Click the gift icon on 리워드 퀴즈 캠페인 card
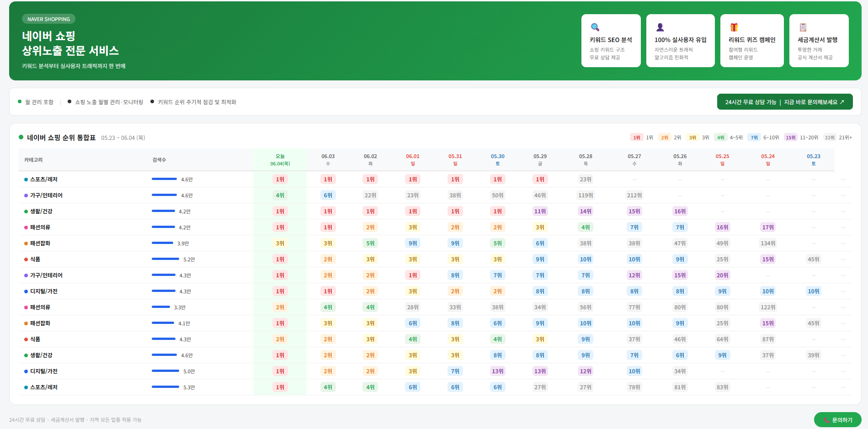Screen dimensions: 868x429 [734, 27]
